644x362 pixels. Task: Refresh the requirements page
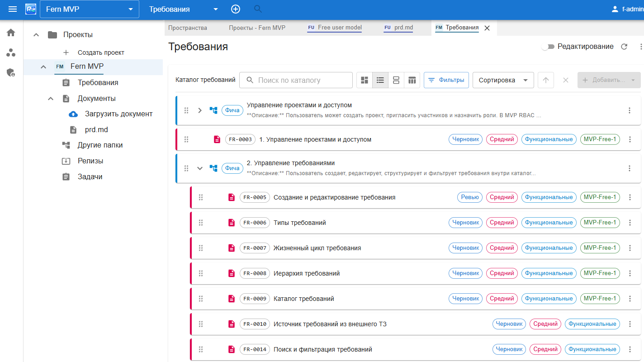(x=624, y=47)
